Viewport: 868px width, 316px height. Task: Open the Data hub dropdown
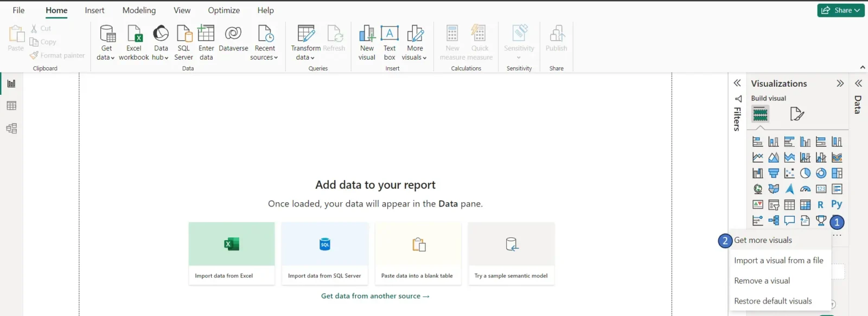[161, 43]
